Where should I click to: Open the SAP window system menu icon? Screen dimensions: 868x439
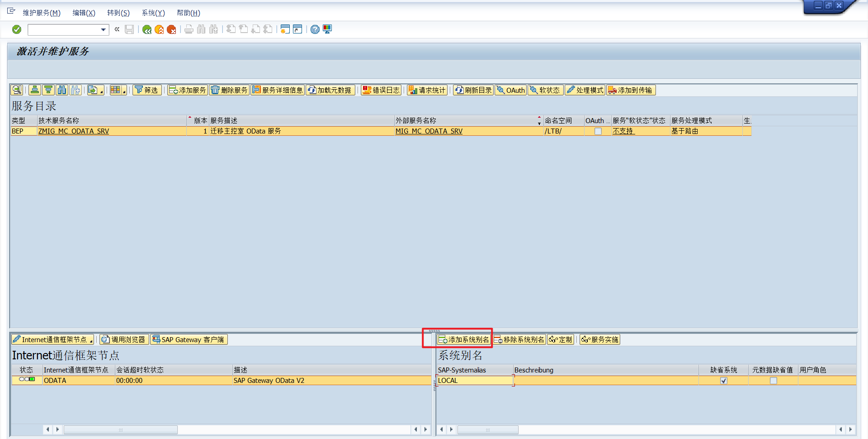pyautogui.click(x=11, y=11)
